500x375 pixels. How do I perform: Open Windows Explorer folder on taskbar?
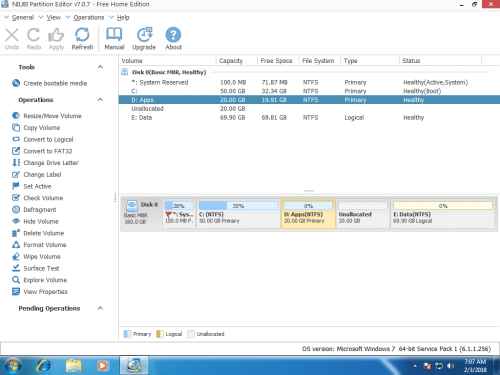[x=73, y=366]
